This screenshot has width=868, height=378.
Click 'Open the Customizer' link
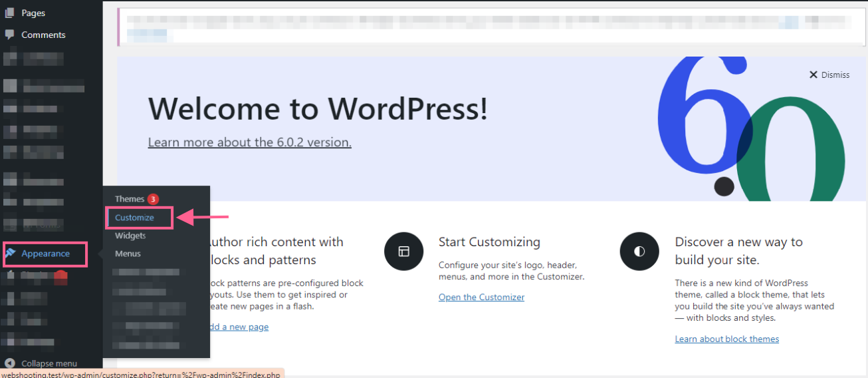pyautogui.click(x=481, y=297)
